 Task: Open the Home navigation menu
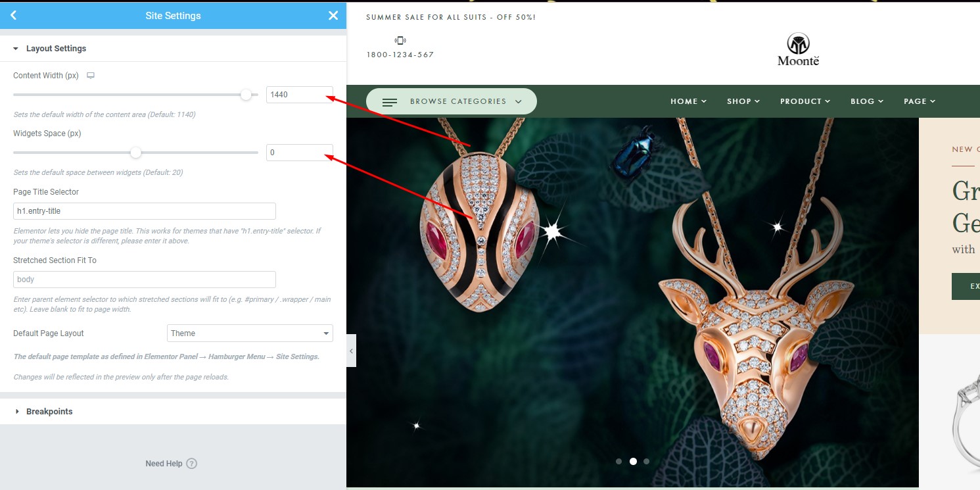[689, 101]
